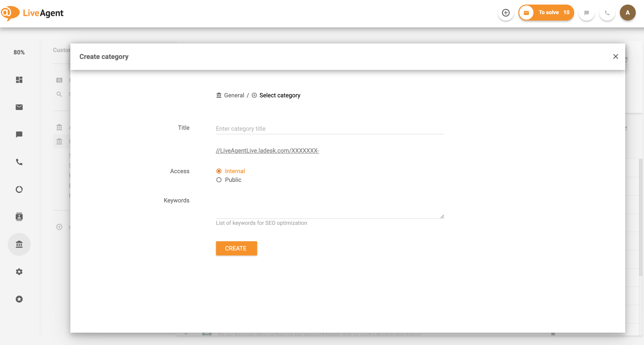Viewport: 644px width, 345px height.
Task: Select Internal access option
Action: pyautogui.click(x=219, y=171)
